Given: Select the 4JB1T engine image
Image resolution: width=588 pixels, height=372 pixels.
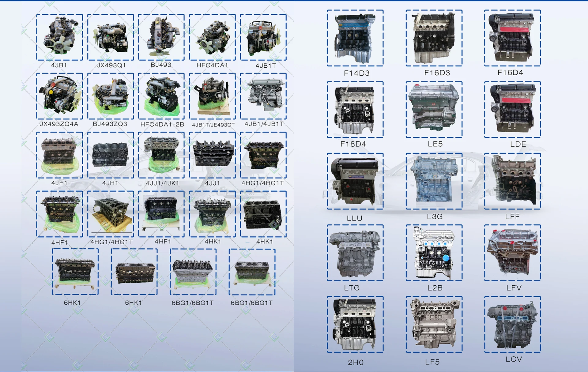Looking at the screenshot, I should tap(263, 37).
